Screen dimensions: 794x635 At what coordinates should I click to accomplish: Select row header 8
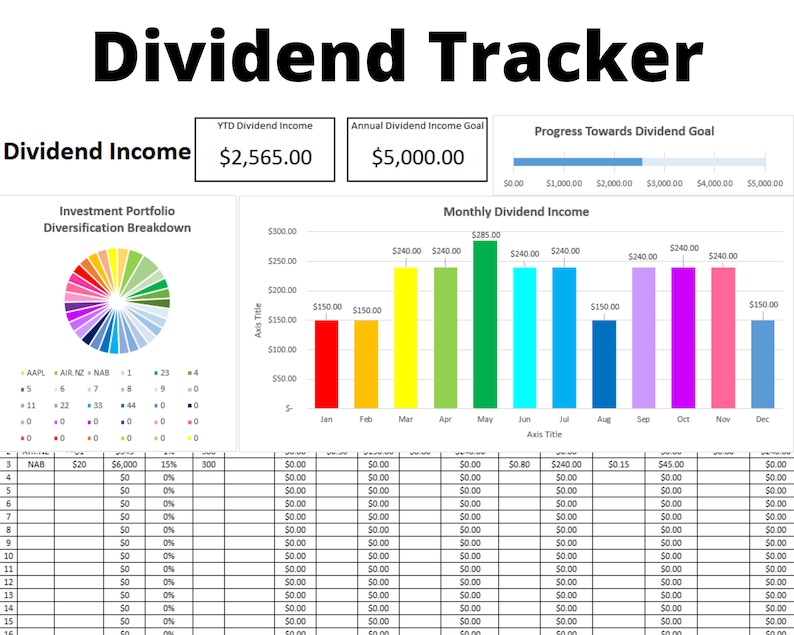click(9, 530)
